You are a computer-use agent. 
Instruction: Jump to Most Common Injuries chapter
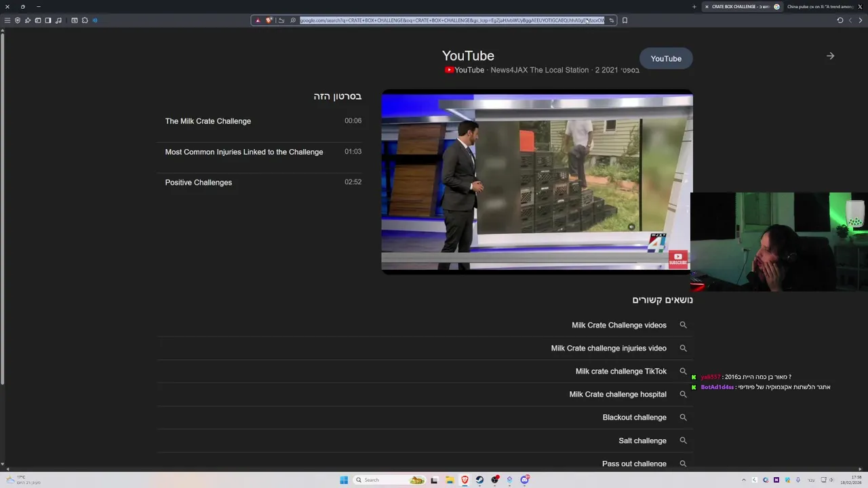coord(244,152)
